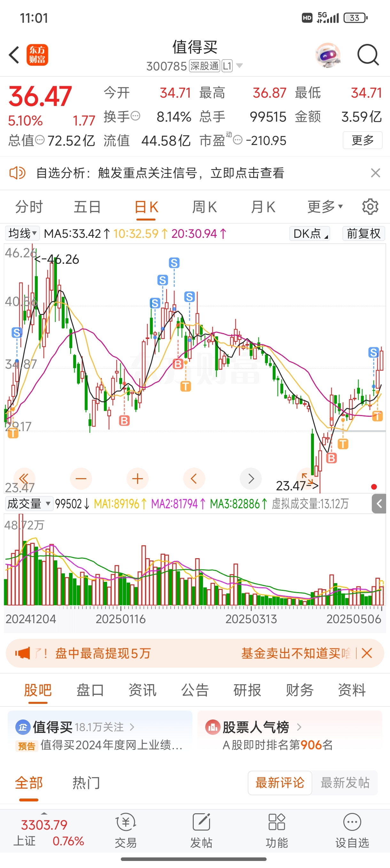The width and height of the screenshot is (390, 868).
Task: Expand the 更多 chart period dropdown
Action: (x=325, y=206)
